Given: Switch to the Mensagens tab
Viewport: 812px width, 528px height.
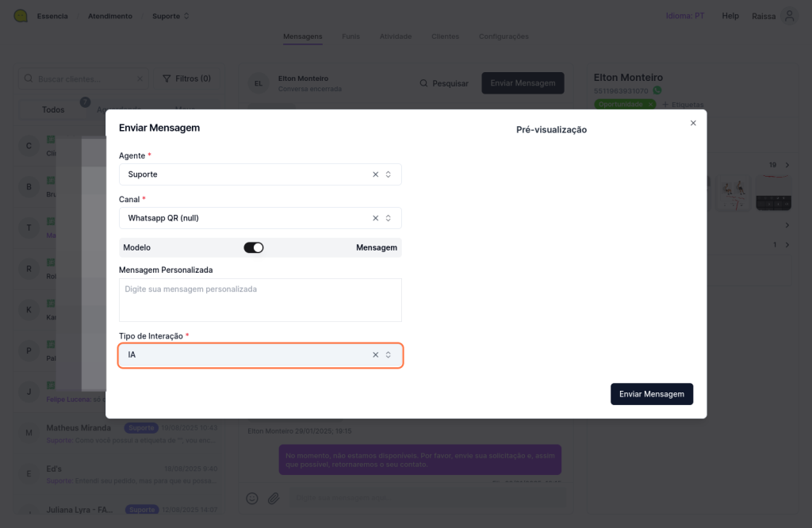Looking at the screenshot, I should pos(303,36).
